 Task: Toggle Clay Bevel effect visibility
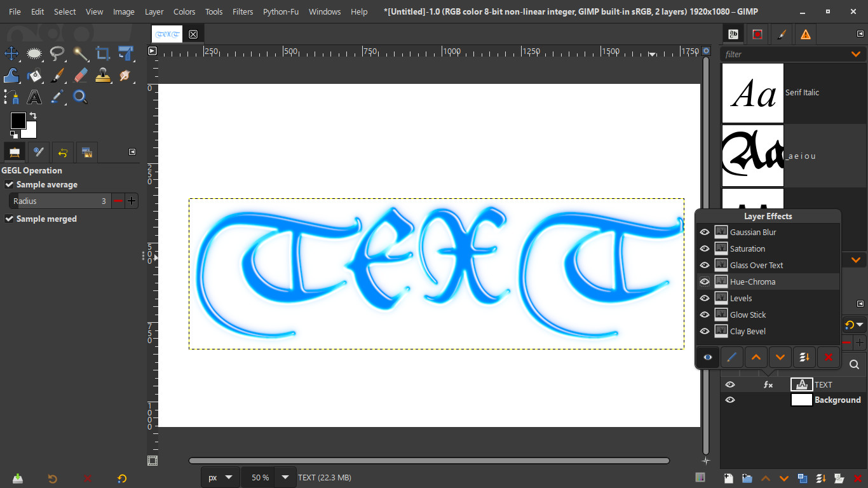[x=705, y=331]
